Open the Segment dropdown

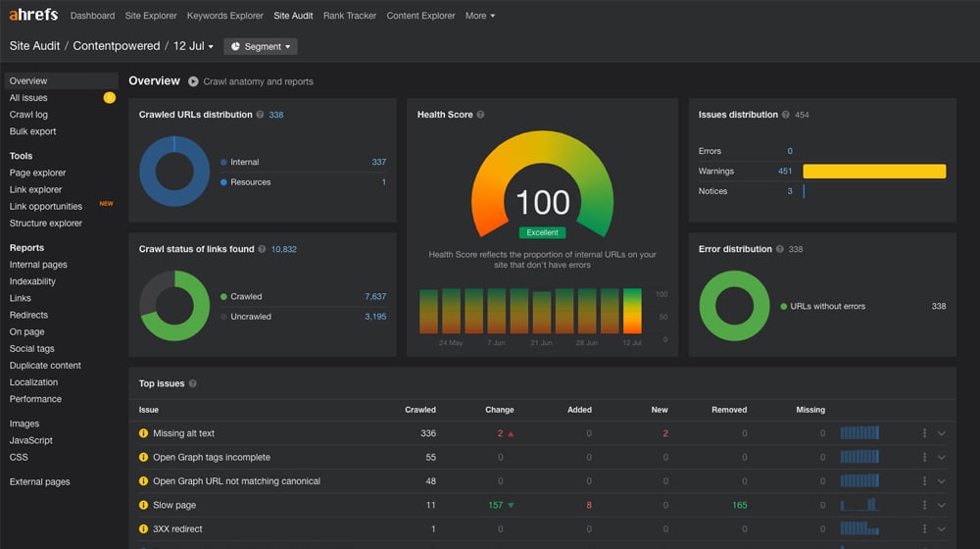coord(260,46)
